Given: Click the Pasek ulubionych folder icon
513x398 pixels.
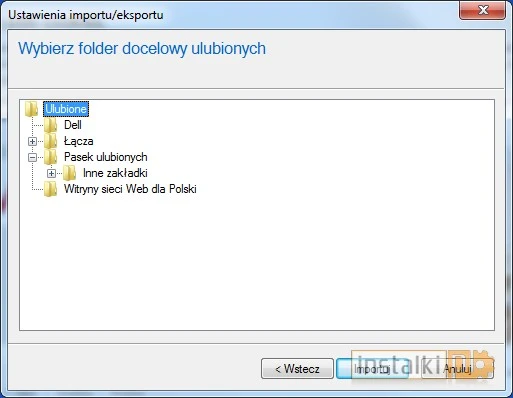Looking at the screenshot, I should click(51, 157).
